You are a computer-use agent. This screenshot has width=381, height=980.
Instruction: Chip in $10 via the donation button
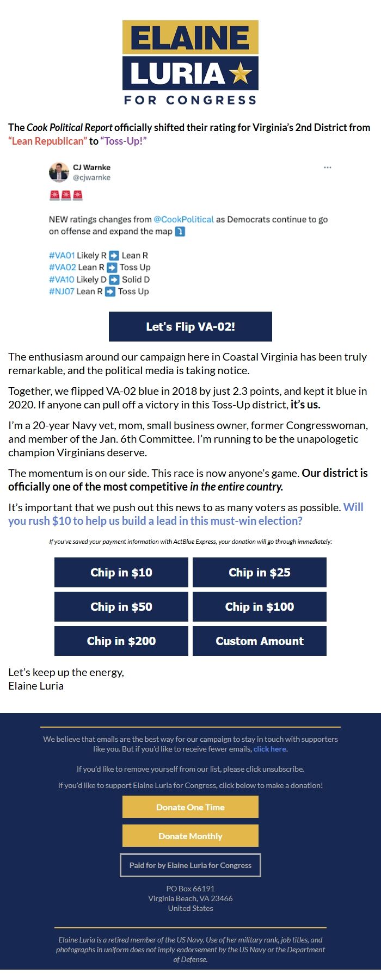[x=121, y=572]
